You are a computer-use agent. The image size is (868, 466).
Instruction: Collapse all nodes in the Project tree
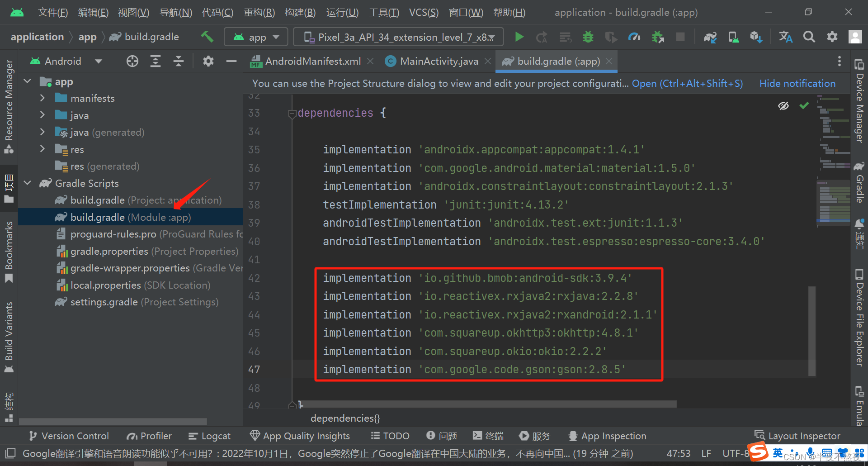coord(179,61)
